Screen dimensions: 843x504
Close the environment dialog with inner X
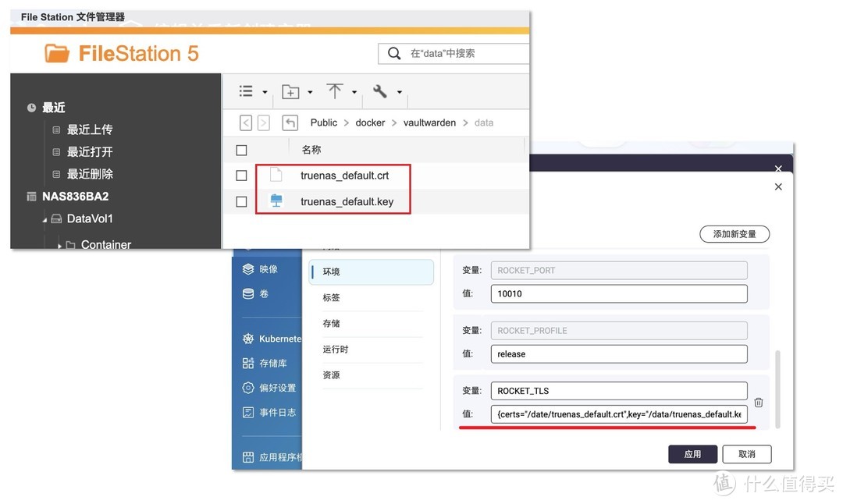pyautogui.click(x=778, y=187)
